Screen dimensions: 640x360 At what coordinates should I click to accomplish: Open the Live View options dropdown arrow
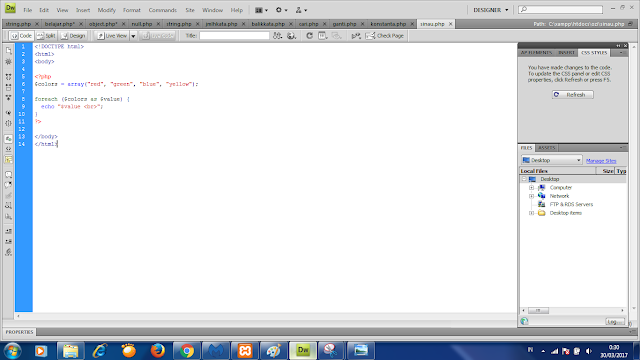(x=133, y=36)
